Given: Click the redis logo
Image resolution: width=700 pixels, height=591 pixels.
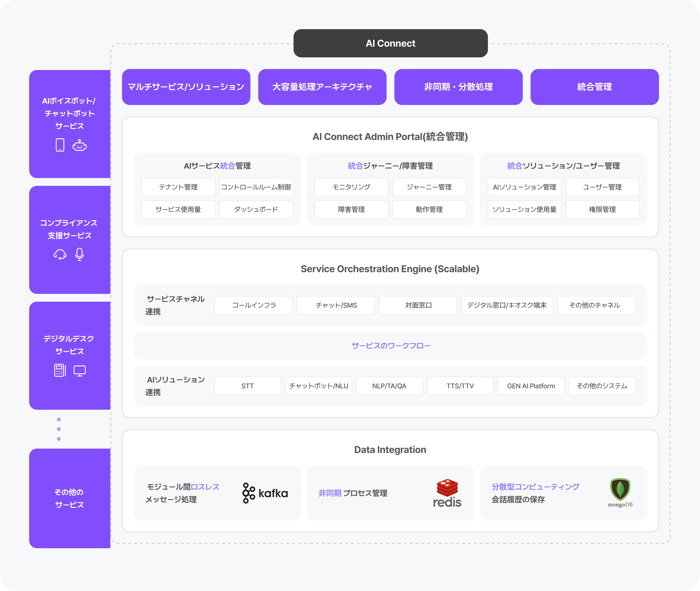Looking at the screenshot, I should tap(447, 493).
